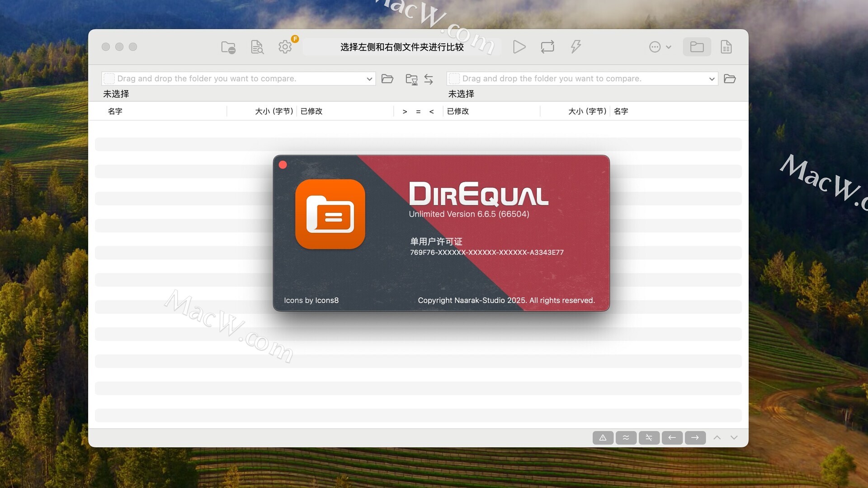Screen dimensions: 868x488
Task: Click the right folder path field
Action: click(x=582, y=79)
